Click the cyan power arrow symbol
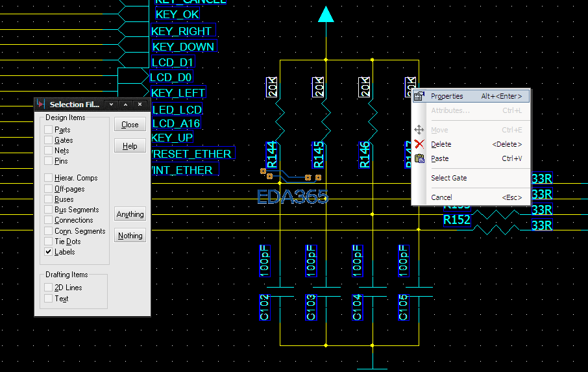The height and width of the screenshot is (372, 588). click(x=326, y=14)
